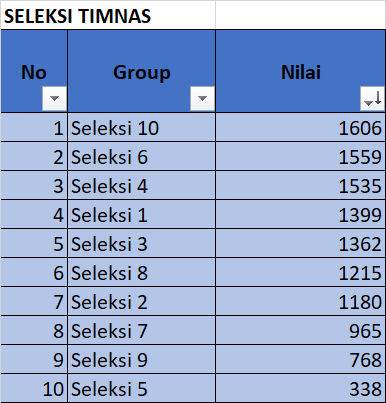The height and width of the screenshot is (403, 386).
Task: Select the Group header cell
Action: coord(141,71)
